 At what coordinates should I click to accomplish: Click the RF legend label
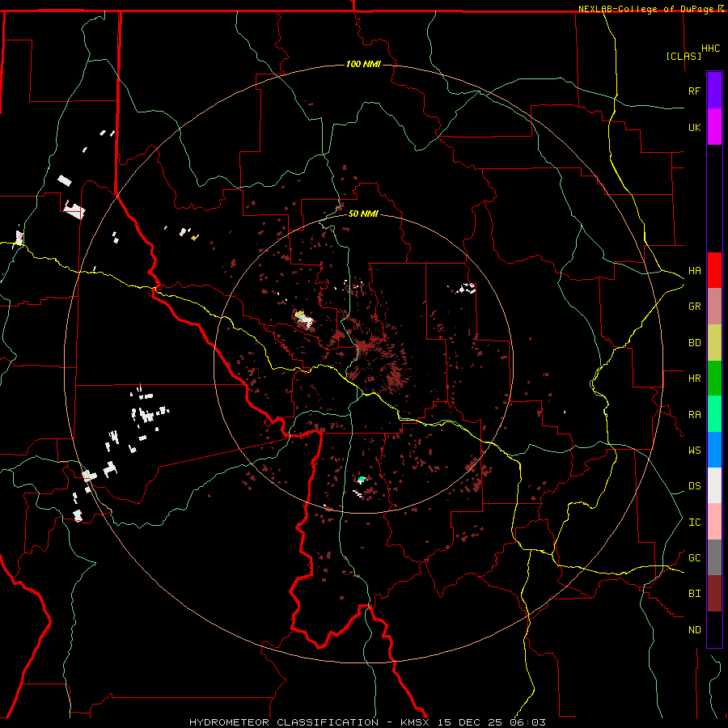click(x=694, y=91)
